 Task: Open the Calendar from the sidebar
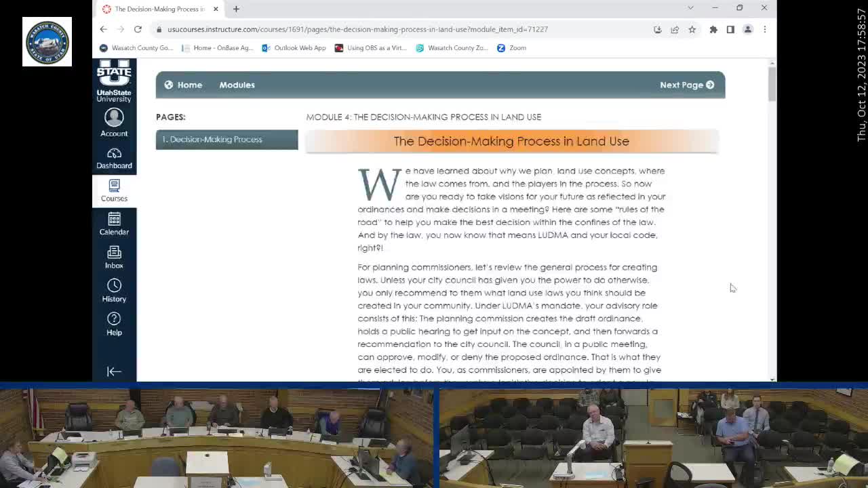[x=114, y=224]
